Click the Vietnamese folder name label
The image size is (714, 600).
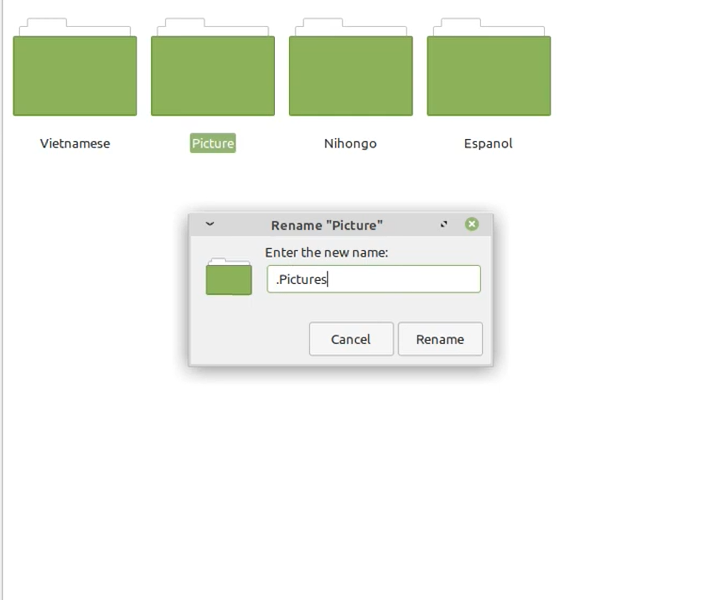coord(75,143)
